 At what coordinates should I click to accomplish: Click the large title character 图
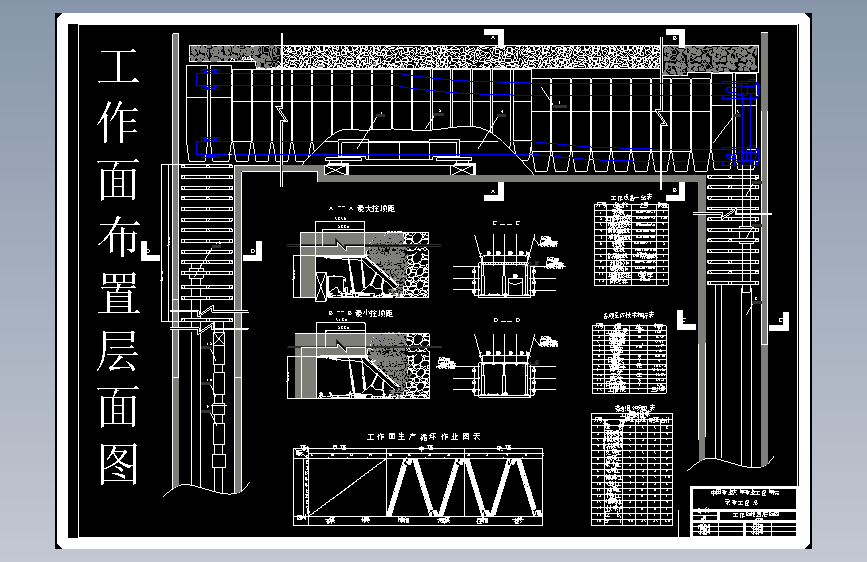click(118, 465)
